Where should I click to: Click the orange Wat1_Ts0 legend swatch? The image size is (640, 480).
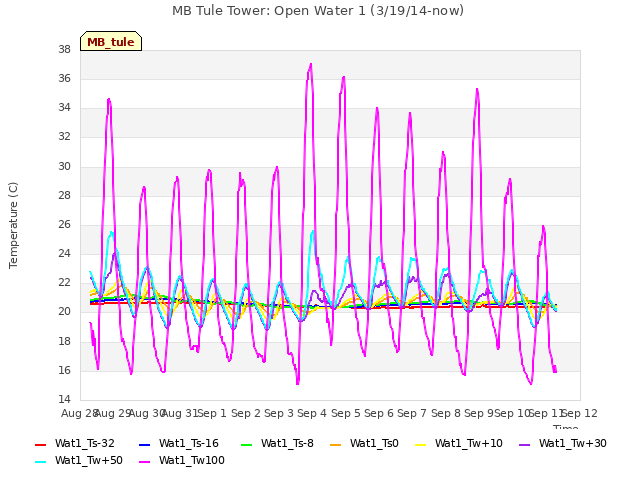pos(336,444)
